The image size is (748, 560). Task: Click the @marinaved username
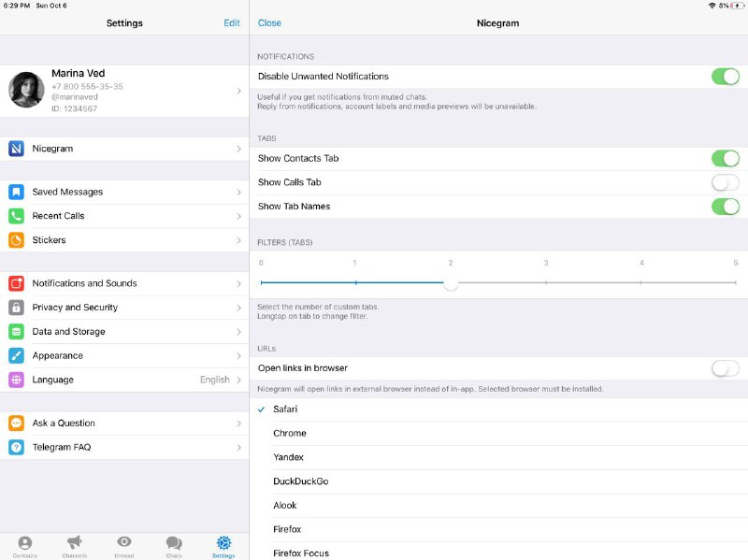click(75, 97)
